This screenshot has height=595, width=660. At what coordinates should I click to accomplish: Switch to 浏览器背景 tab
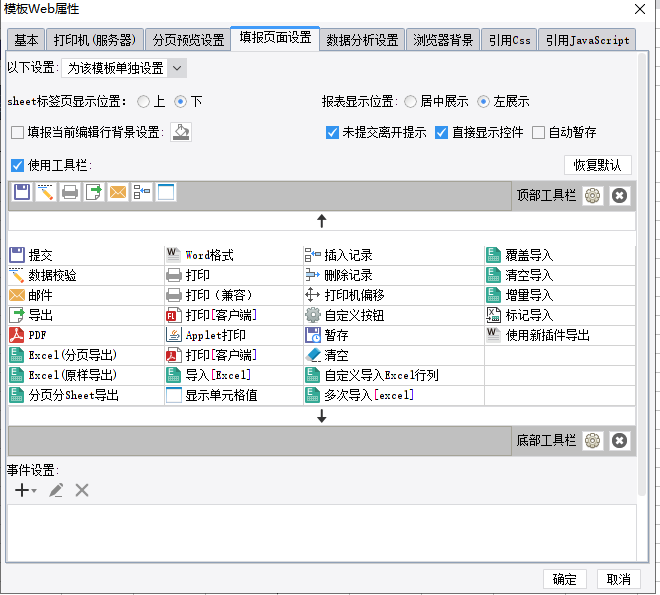(x=443, y=40)
